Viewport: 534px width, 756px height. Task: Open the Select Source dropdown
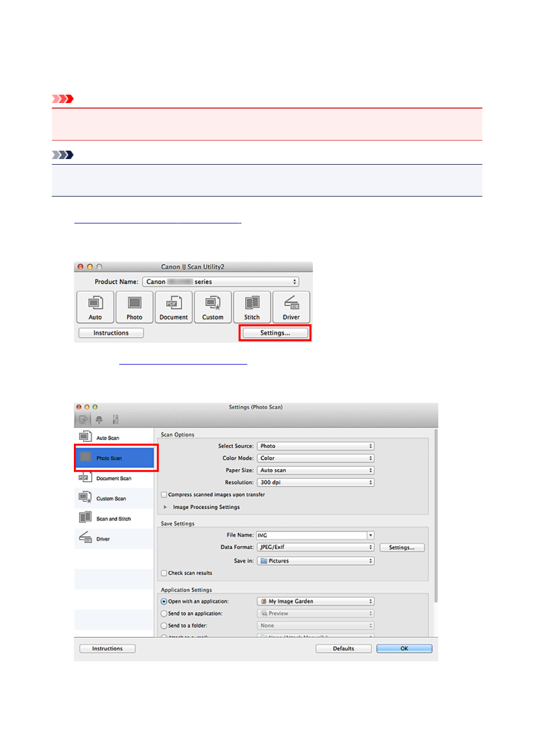tap(316, 446)
